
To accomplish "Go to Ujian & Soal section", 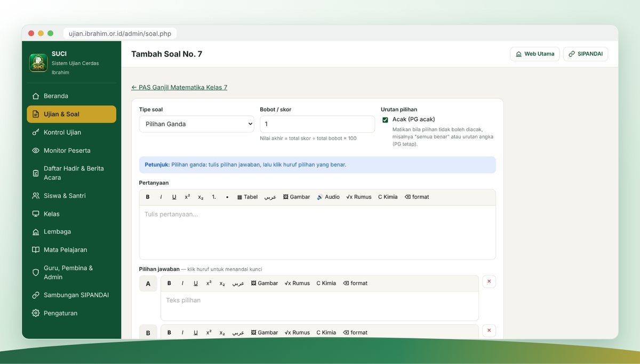I will coord(71,114).
